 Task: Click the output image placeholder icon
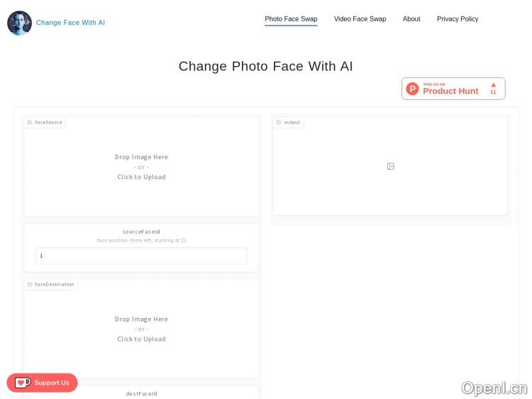[391, 166]
